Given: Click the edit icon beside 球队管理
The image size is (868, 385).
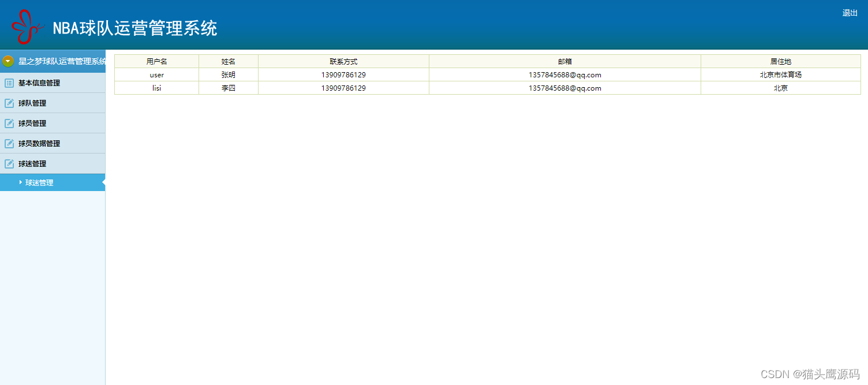Looking at the screenshot, I should 9,103.
